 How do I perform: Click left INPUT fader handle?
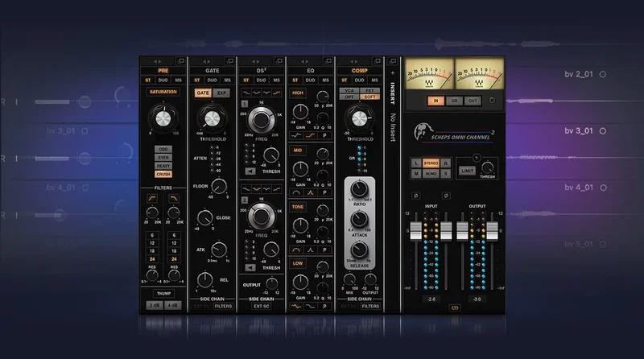pyautogui.click(x=415, y=231)
